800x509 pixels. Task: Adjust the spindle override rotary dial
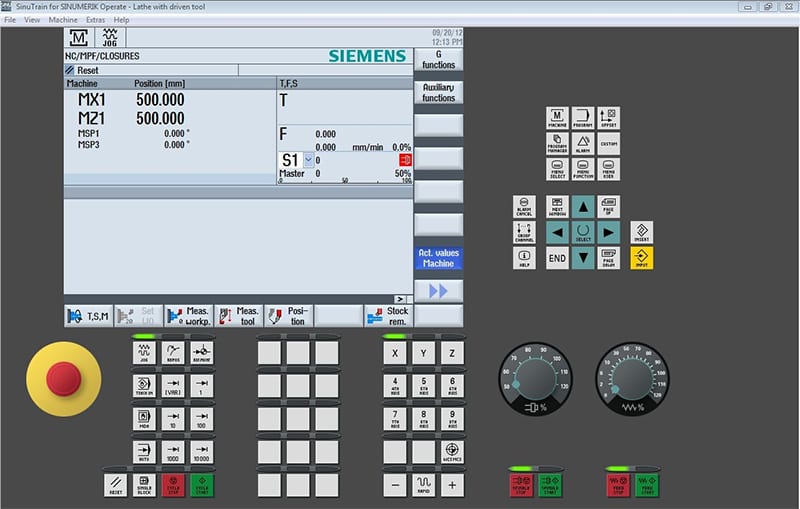coord(535,379)
